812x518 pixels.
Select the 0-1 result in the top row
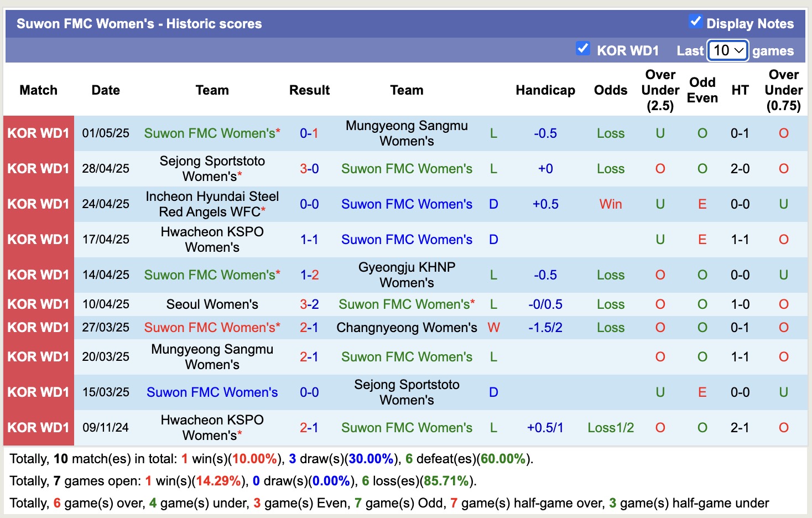click(309, 133)
